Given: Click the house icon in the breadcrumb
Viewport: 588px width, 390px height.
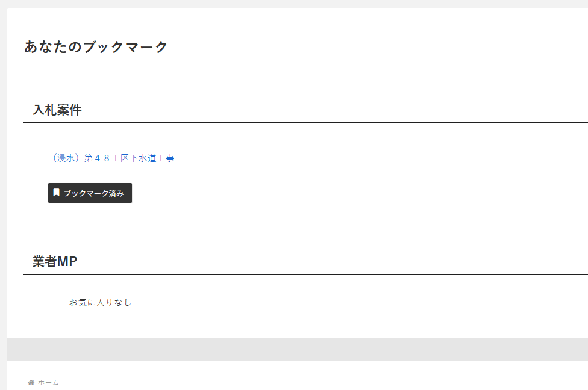Looking at the screenshot, I should click(31, 383).
